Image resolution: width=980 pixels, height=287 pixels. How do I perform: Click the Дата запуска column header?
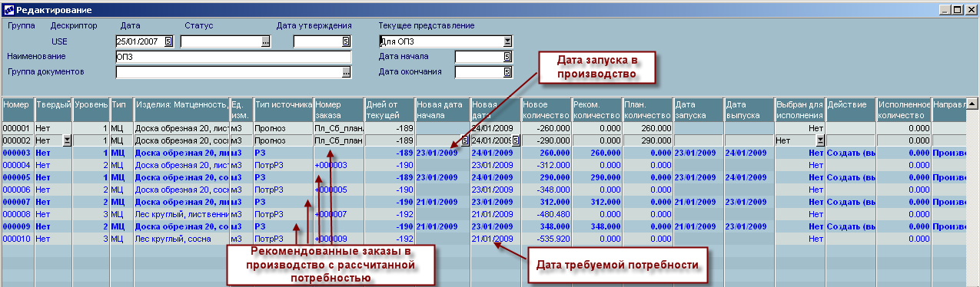[698, 109]
